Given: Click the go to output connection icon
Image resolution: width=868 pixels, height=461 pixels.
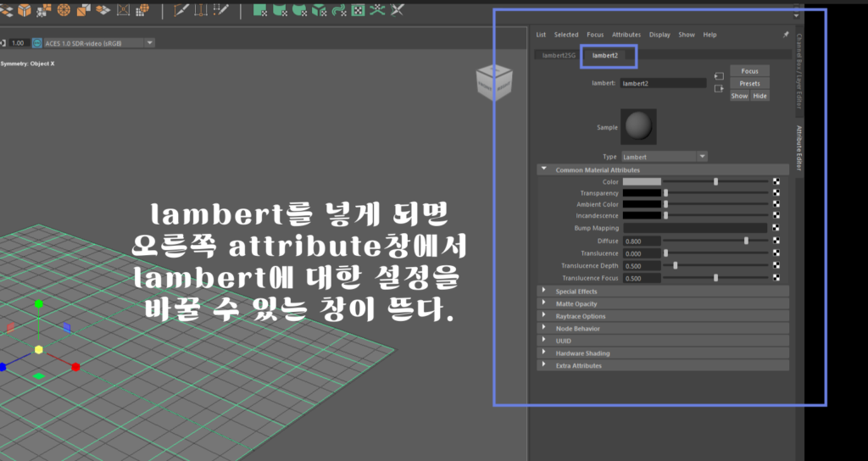Looking at the screenshot, I should pyautogui.click(x=719, y=88).
